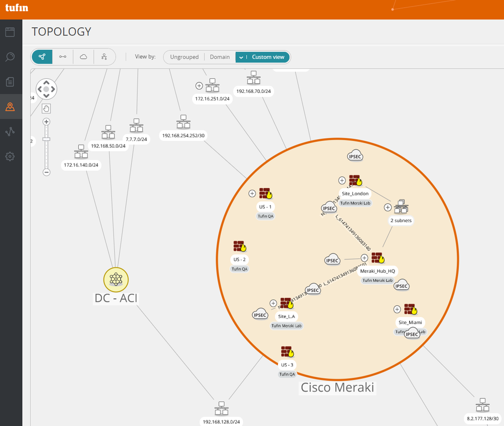Screen dimensions: 504x426
Task: Open the path analysis icon in sidebar
Action: 10,132
